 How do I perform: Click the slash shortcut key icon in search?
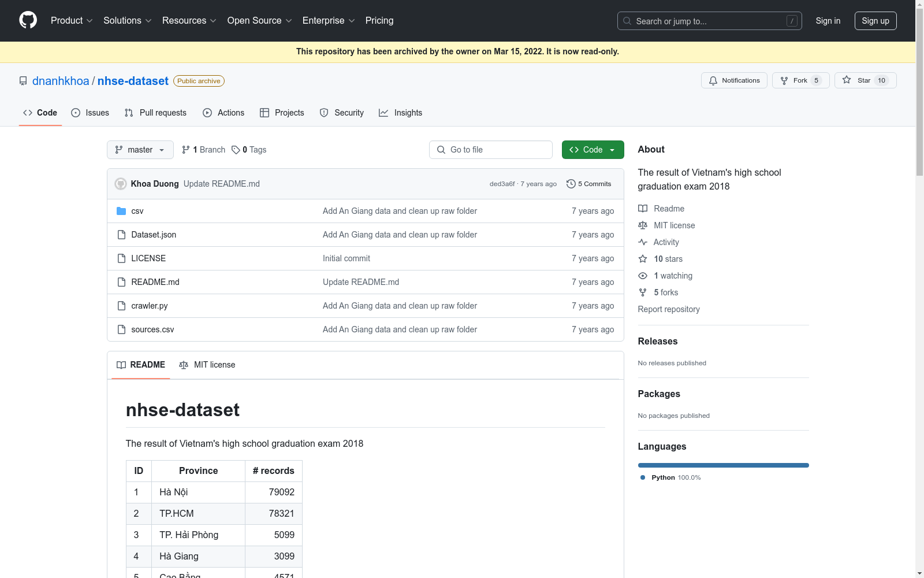[x=792, y=21]
